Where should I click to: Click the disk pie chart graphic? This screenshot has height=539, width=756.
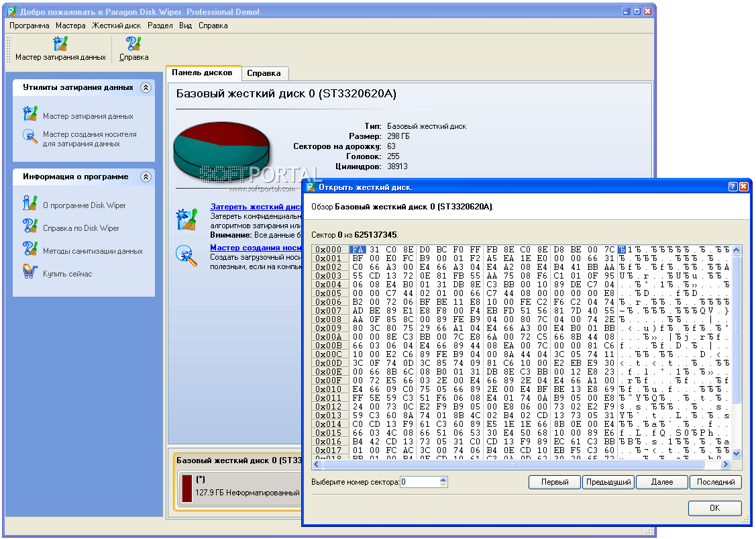coord(222,152)
